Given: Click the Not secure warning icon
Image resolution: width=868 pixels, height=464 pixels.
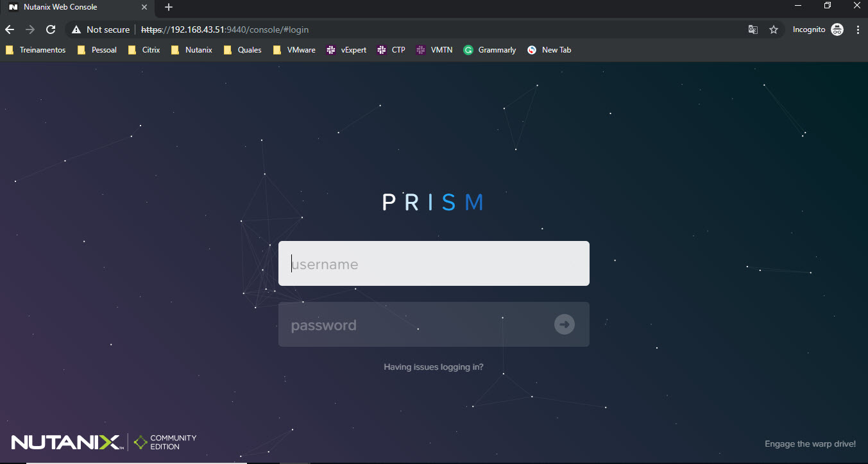Looking at the screenshot, I should click(76, 29).
